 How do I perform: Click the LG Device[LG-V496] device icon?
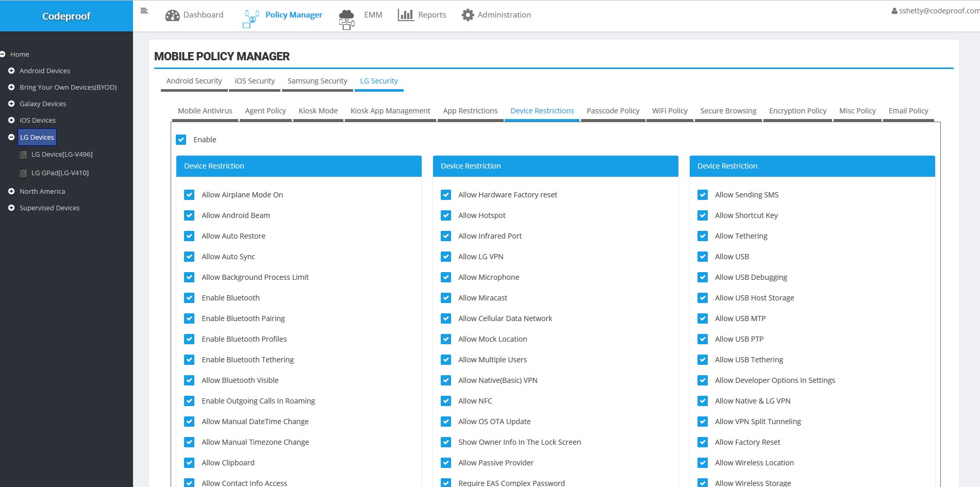[23, 155]
